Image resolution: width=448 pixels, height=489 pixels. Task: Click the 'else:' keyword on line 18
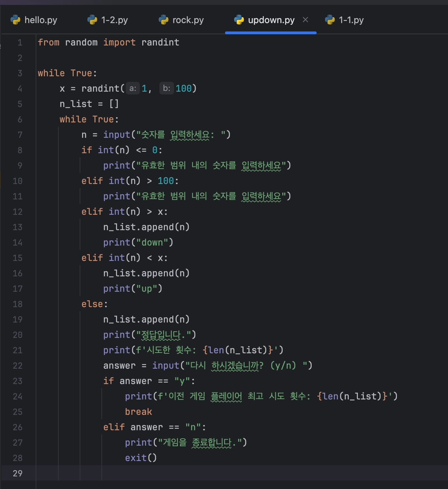pyautogui.click(x=95, y=304)
